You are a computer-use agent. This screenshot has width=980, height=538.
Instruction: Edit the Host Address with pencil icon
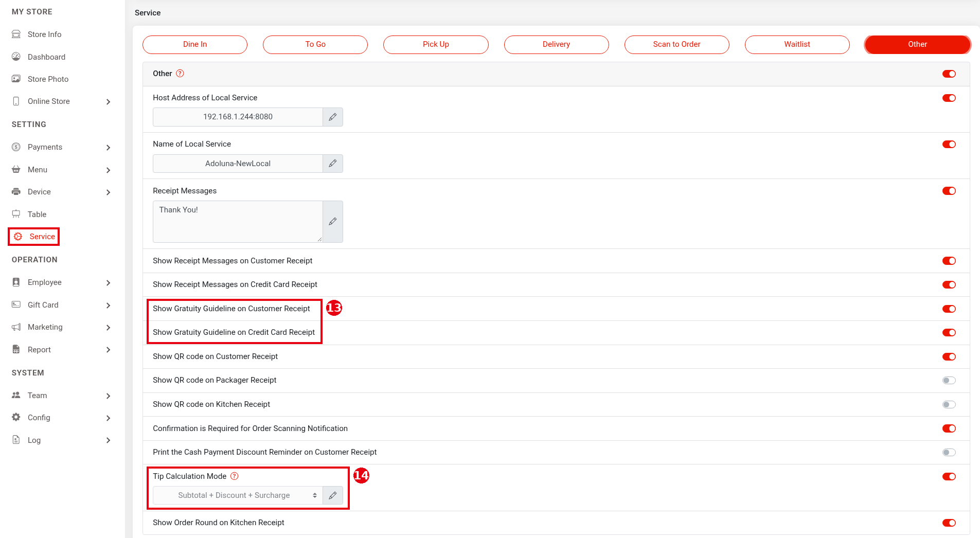[x=333, y=117]
